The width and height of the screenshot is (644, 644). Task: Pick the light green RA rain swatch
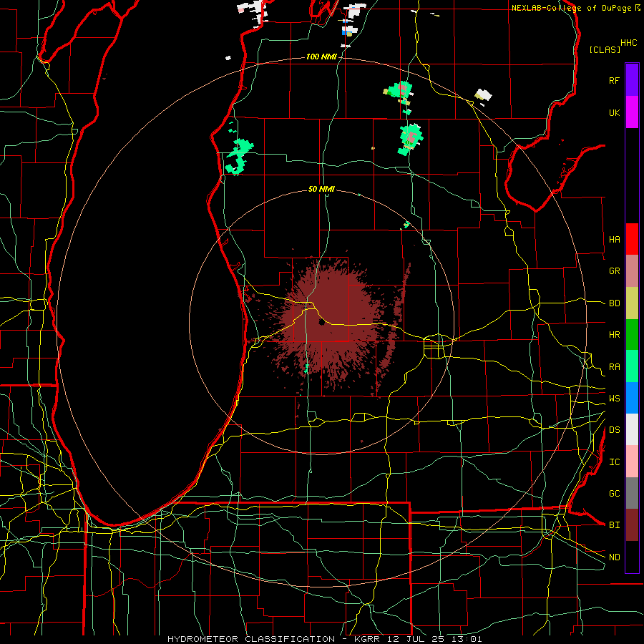632,366
